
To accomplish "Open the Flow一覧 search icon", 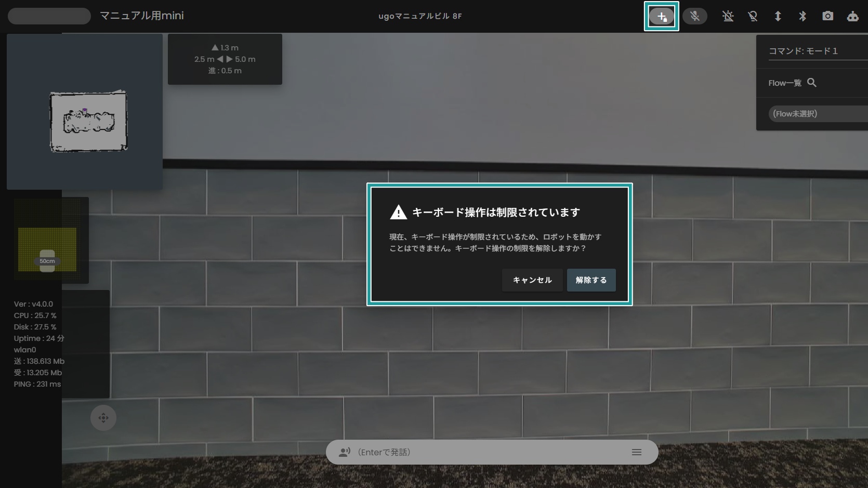I will tap(812, 83).
